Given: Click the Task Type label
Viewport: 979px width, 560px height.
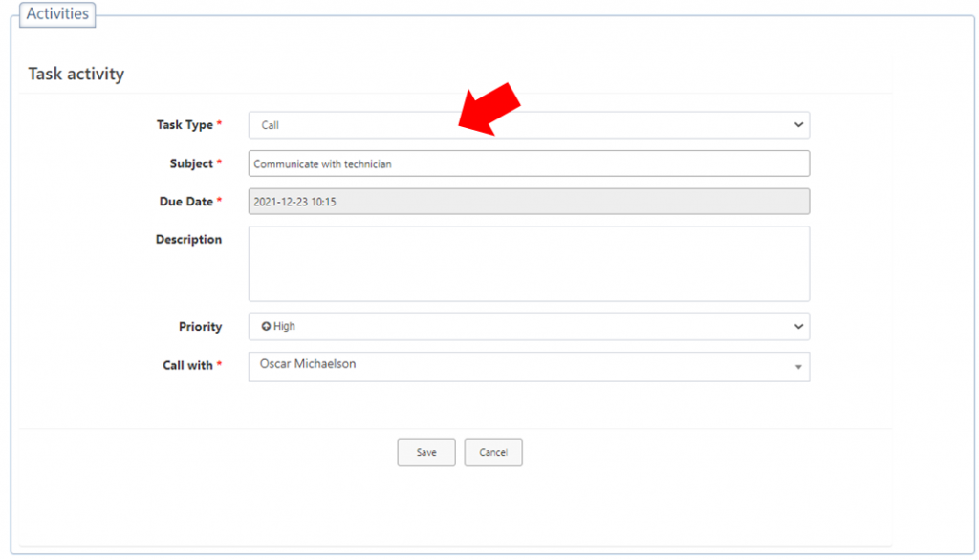Looking at the screenshot, I should (185, 125).
